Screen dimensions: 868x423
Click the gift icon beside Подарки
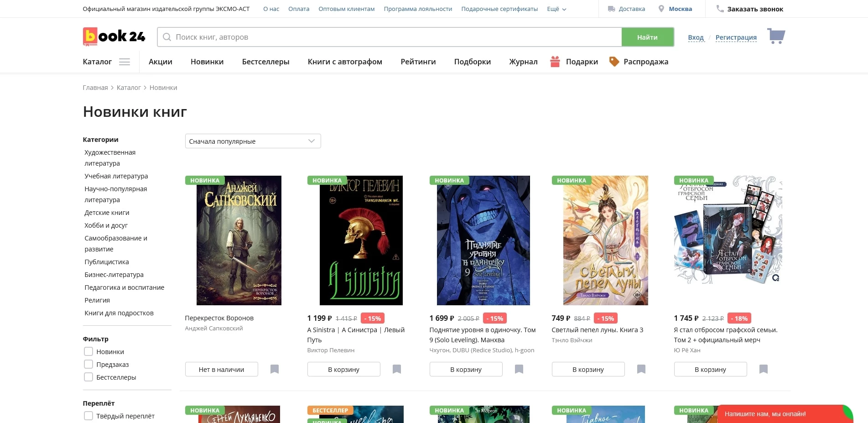(555, 62)
